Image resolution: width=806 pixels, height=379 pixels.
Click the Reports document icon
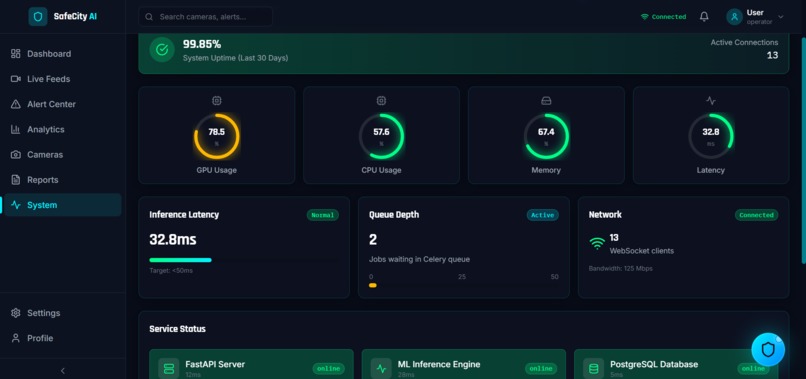15,179
